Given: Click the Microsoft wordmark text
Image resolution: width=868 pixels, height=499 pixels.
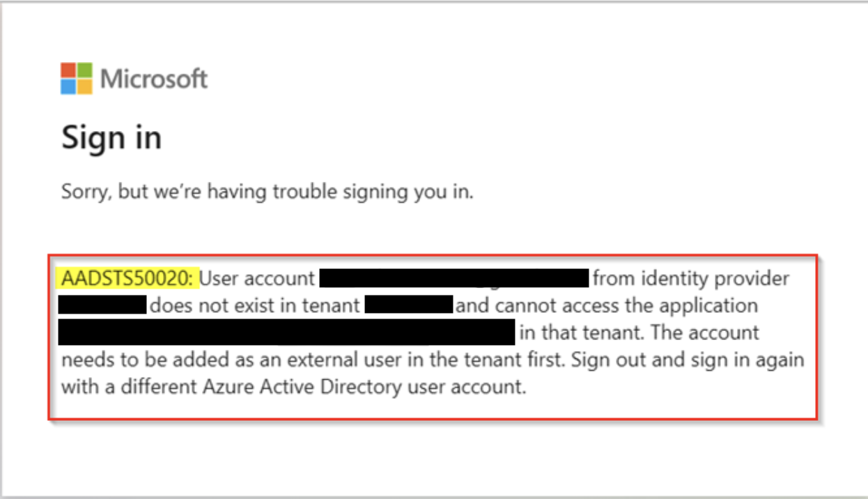Looking at the screenshot, I should point(154,79).
